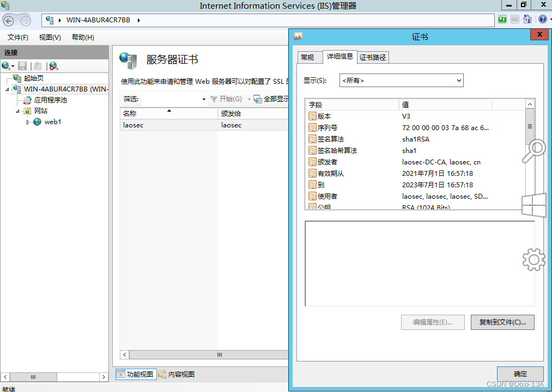Switch to 功能视图 at bottom
The image size is (552, 392).
pyautogui.click(x=136, y=374)
